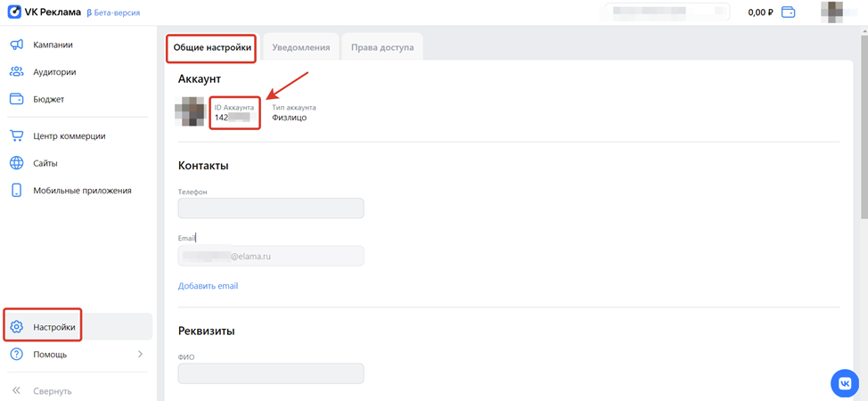Open the VK chat bubble button
Screen dimensions: 868x401
pyautogui.click(x=844, y=382)
